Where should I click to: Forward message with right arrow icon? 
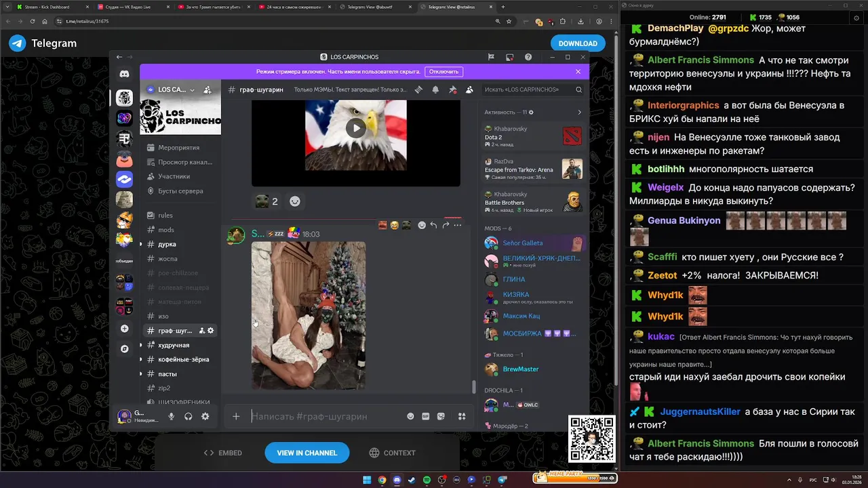(x=446, y=225)
